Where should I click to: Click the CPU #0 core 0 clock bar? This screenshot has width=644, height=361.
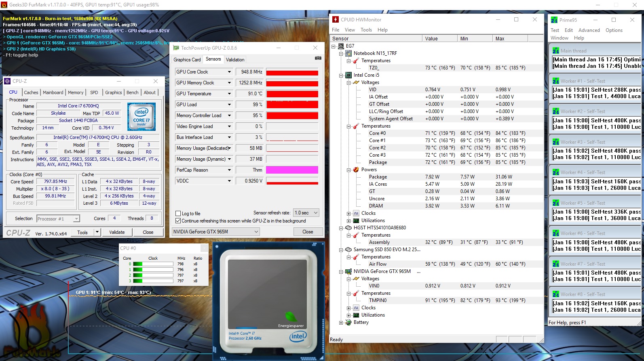coord(153,264)
